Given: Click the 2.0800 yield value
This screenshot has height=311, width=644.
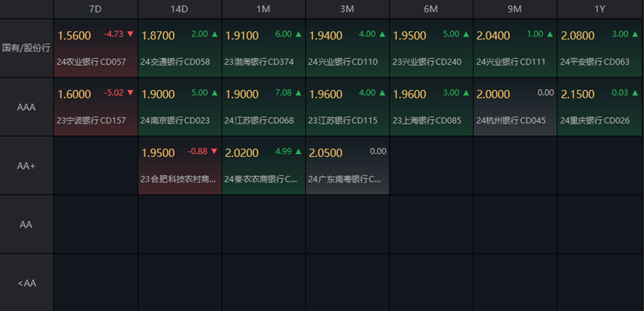Looking at the screenshot, I should (x=577, y=36).
